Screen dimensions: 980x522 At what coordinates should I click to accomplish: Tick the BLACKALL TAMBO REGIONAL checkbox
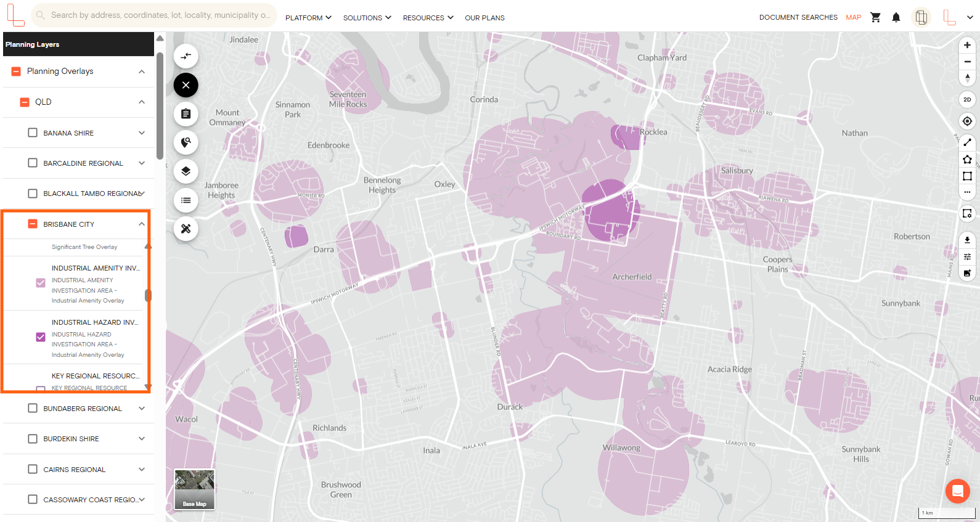[33, 194]
